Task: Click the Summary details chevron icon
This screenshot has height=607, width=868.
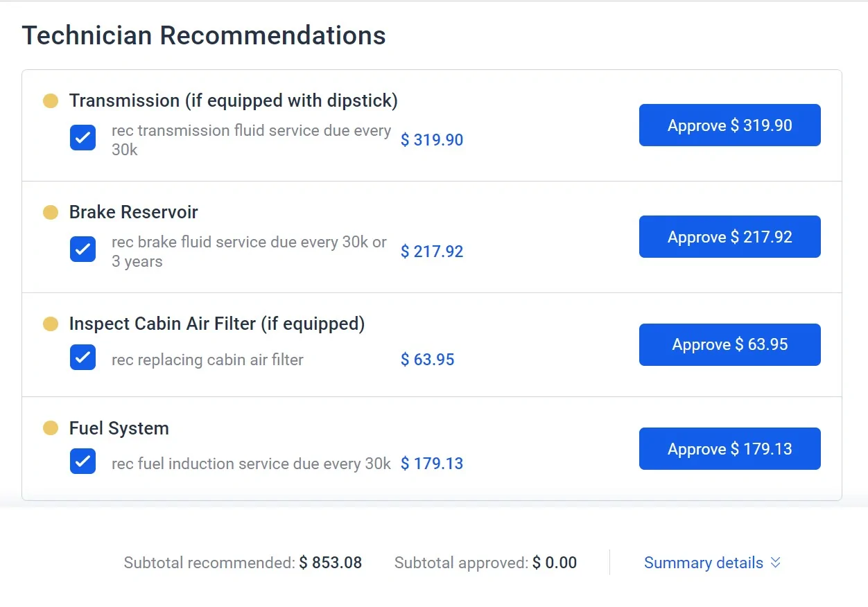Action: [775, 563]
